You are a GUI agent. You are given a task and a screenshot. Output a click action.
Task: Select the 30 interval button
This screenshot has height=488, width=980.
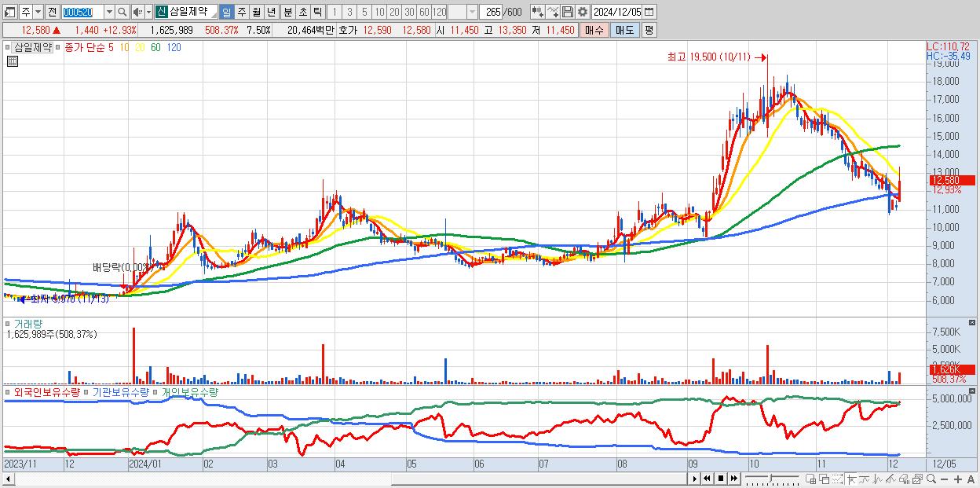tap(409, 12)
